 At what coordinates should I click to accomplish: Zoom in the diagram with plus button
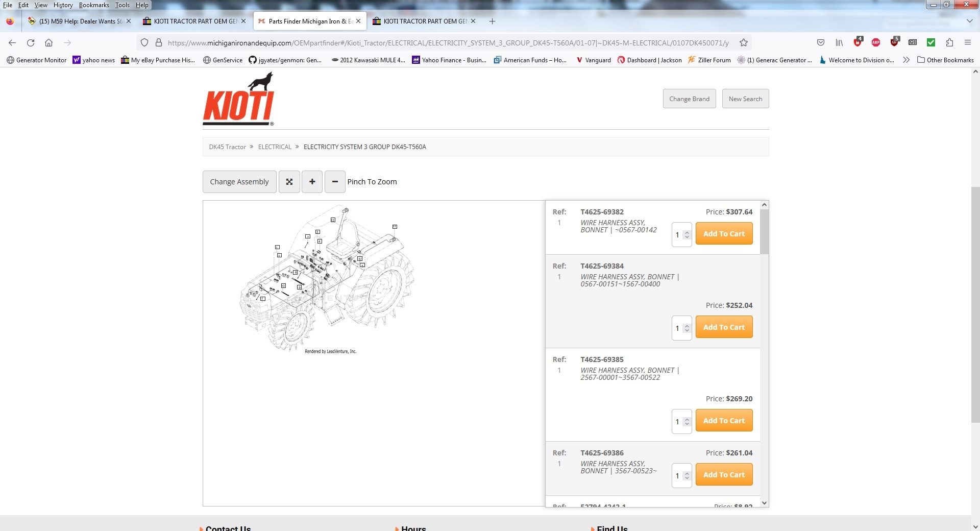point(312,182)
